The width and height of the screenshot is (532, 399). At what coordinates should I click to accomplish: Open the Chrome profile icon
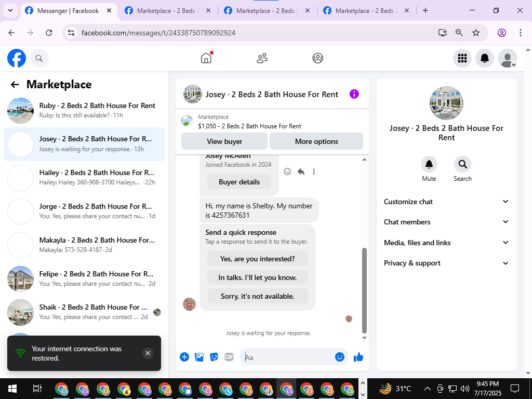(x=502, y=33)
